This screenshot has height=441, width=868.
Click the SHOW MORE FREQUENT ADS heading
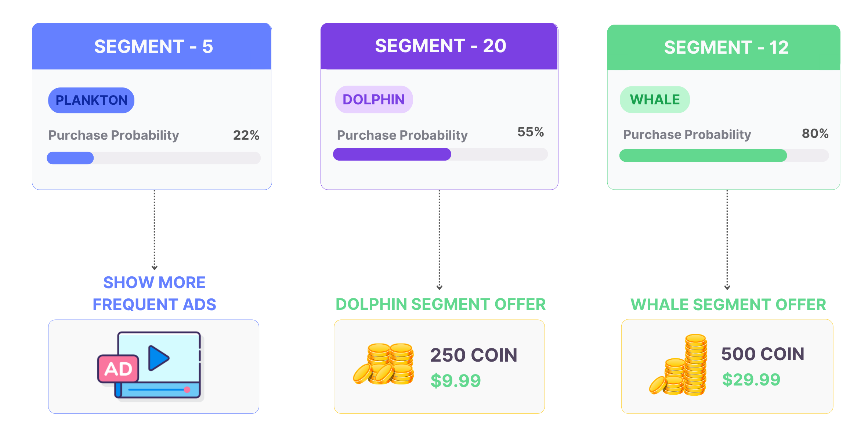coord(154,293)
